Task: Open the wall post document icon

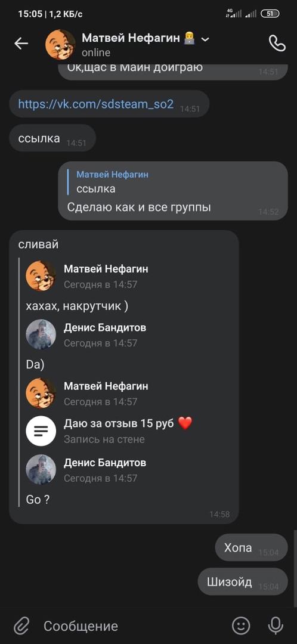Action: pyautogui.click(x=41, y=431)
